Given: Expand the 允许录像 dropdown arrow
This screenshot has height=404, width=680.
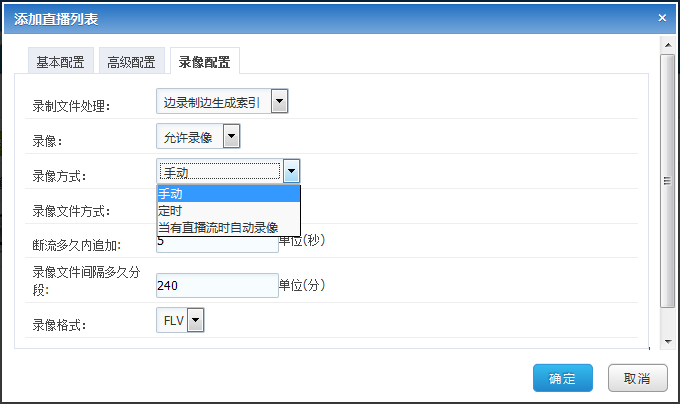Looking at the screenshot, I should [x=232, y=137].
